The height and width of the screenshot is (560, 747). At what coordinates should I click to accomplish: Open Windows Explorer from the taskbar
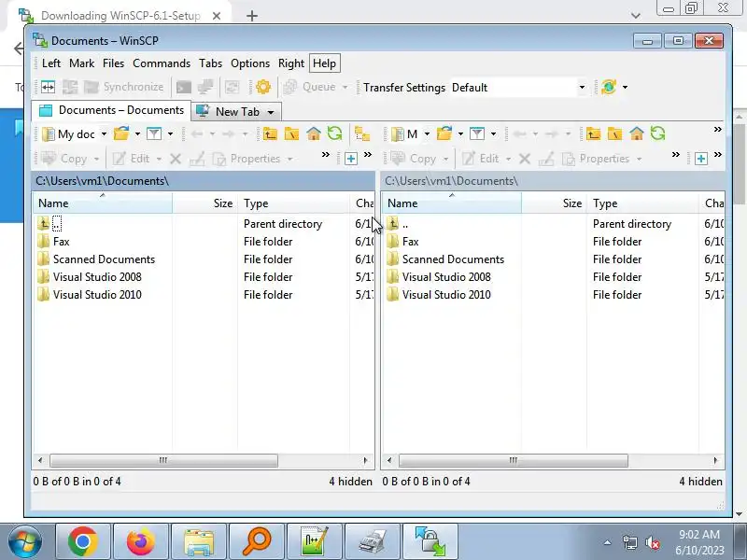(x=199, y=541)
